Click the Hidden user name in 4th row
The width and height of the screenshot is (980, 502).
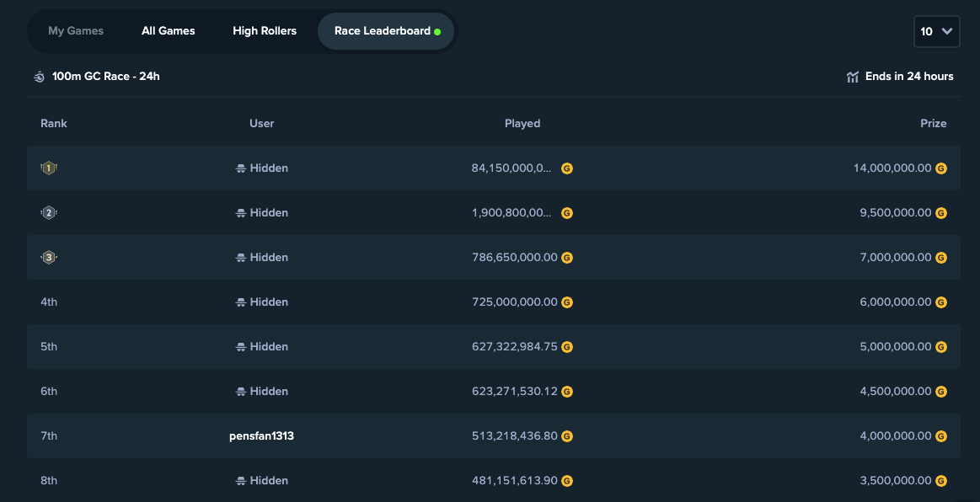point(269,302)
